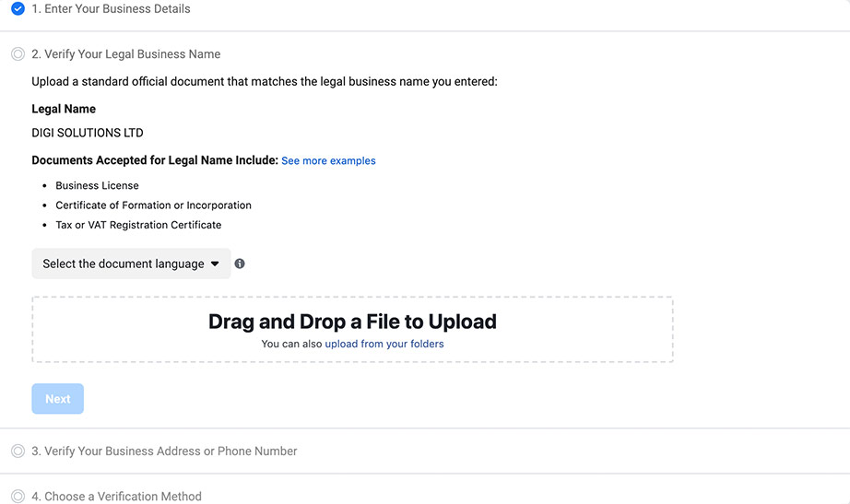This screenshot has height=504, width=850.
Task: Click Certificate of Formation or Incorporation item
Action: tap(153, 205)
